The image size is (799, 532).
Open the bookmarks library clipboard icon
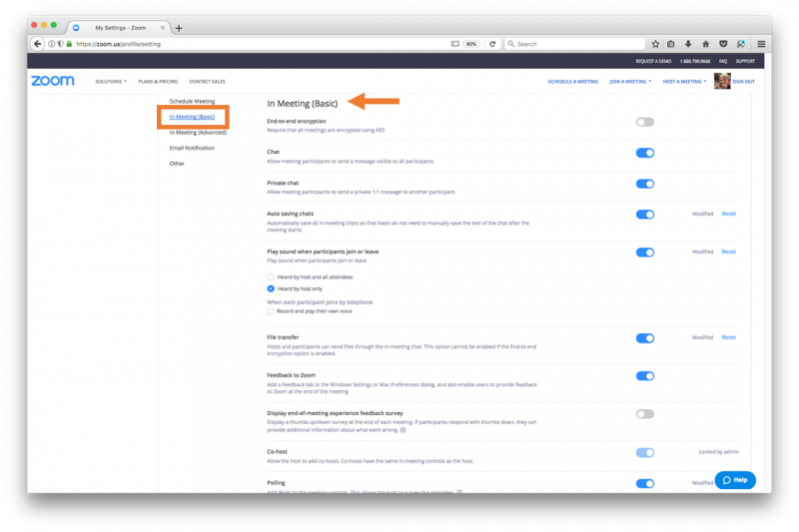click(x=671, y=44)
